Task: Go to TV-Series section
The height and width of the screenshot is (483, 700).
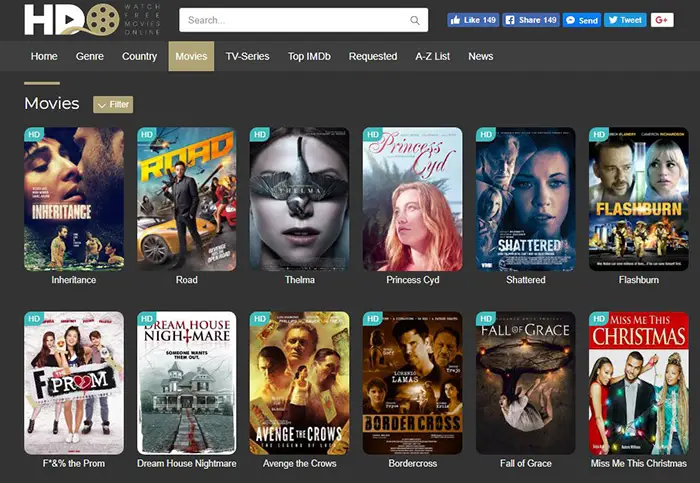Action: (247, 56)
